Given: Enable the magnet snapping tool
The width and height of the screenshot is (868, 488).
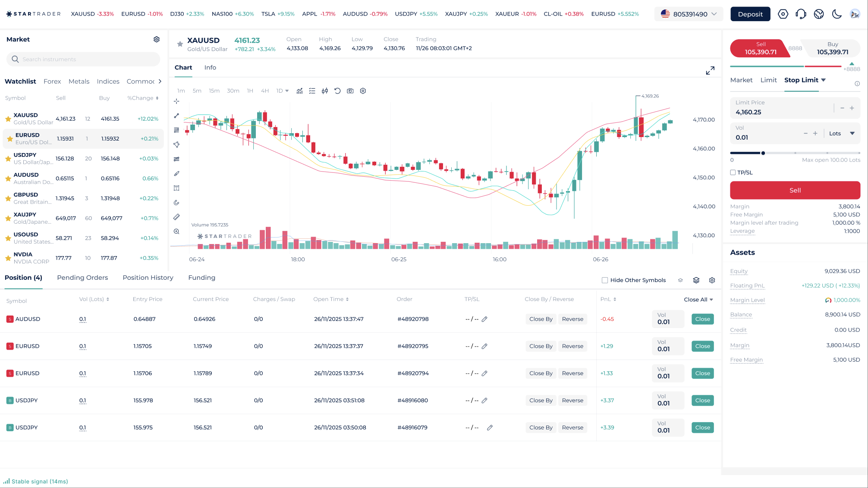Looking at the screenshot, I should tap(176, 202).
